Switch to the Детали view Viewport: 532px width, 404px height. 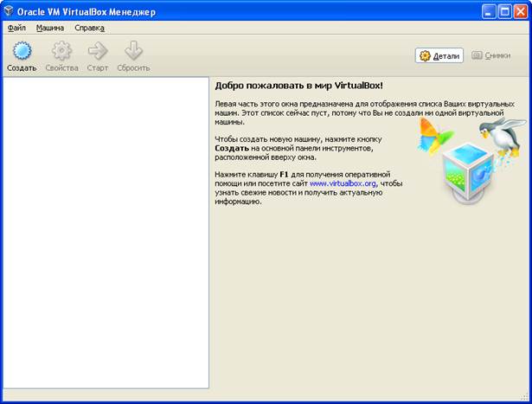pyautogui.click(x=439, y=55)
